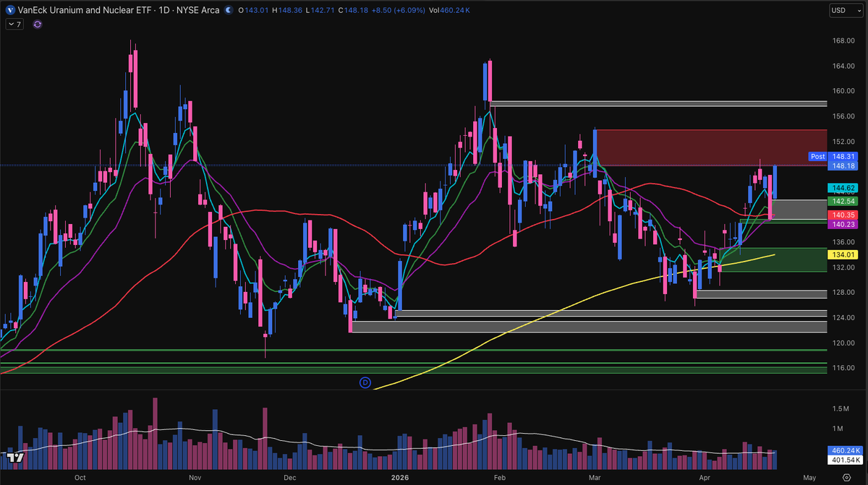Click the Dec time axis label

pos(290,478)
